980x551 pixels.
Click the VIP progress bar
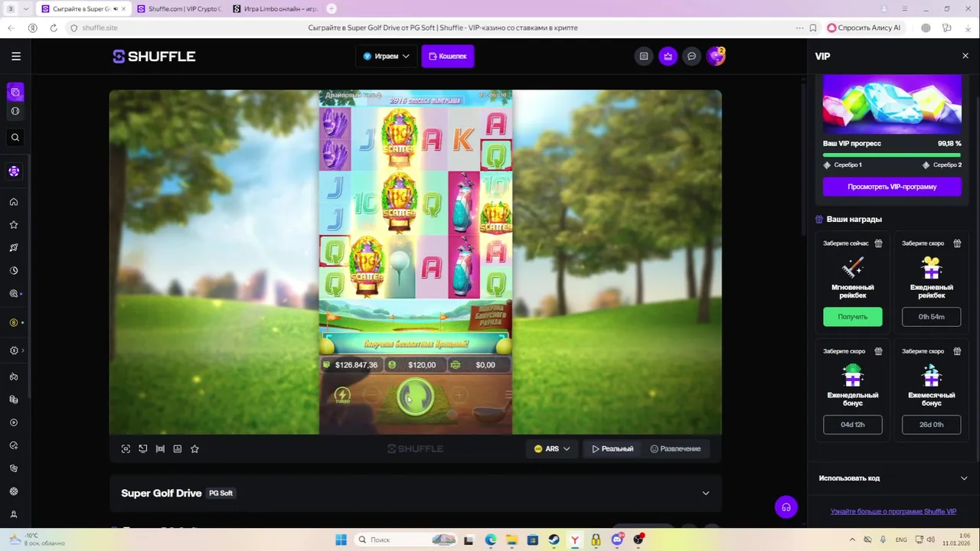(892, 155)
